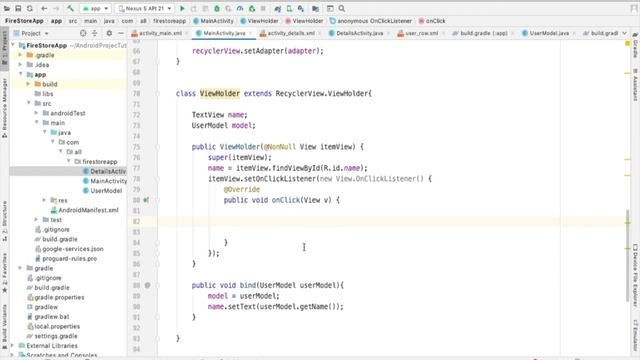This screenshot has height=360, width=640.
Task: Collapse the FireStoreApp root node
Action: (x=13, y=45)
